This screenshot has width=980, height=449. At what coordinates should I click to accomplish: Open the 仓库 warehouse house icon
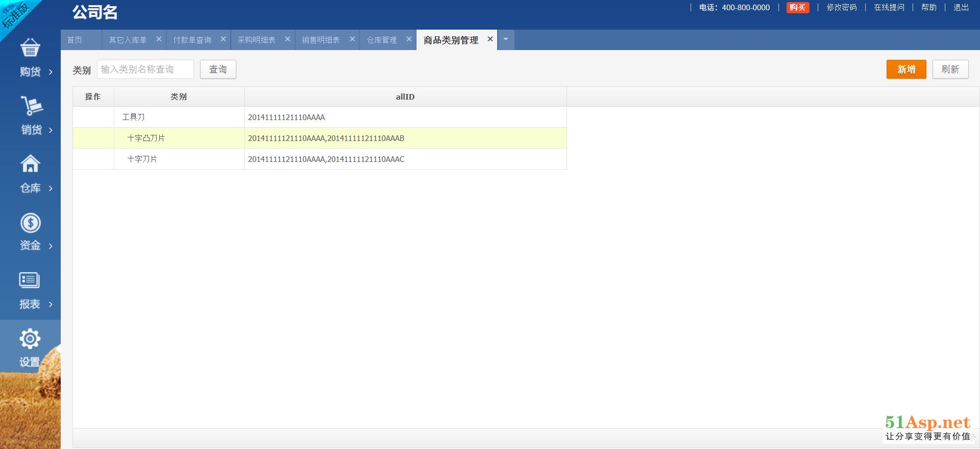click(x=30, y=164)
